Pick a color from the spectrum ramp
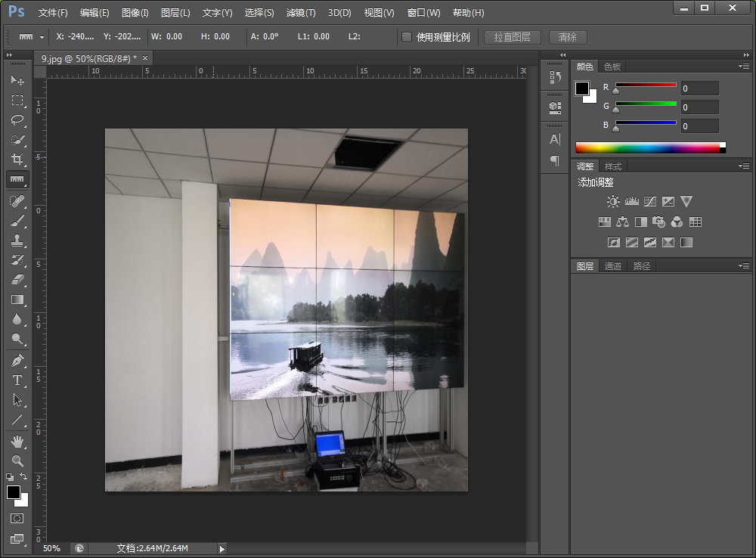Screen dimensions: 756x558 tap(650, 147)
